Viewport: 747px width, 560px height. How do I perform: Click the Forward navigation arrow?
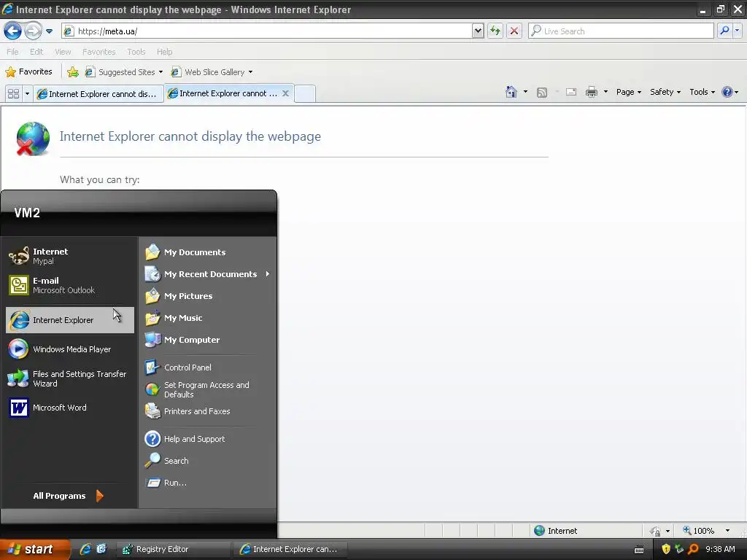coord(33,31)
